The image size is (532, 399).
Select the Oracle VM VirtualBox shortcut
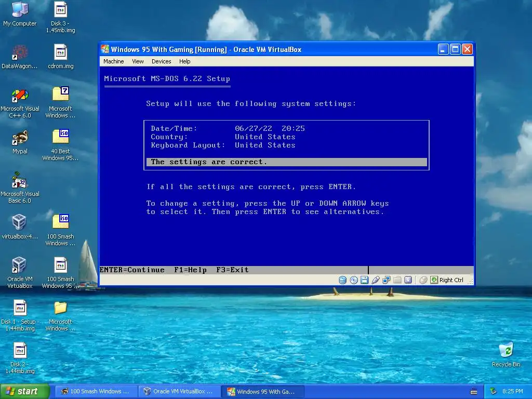(x=20, y=273)
